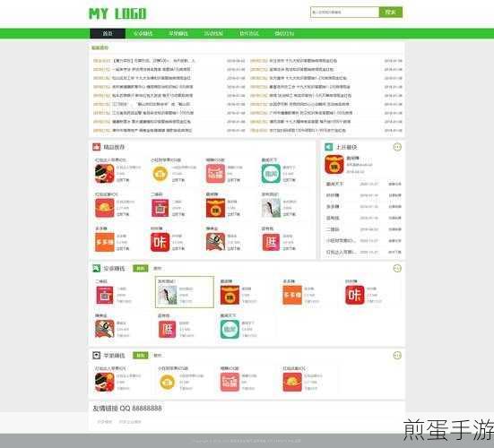Open the yellow coin app icon in 精品推荐
This screenshot has height=448, width=494.
pyautogui.click(x=160, y=174)
